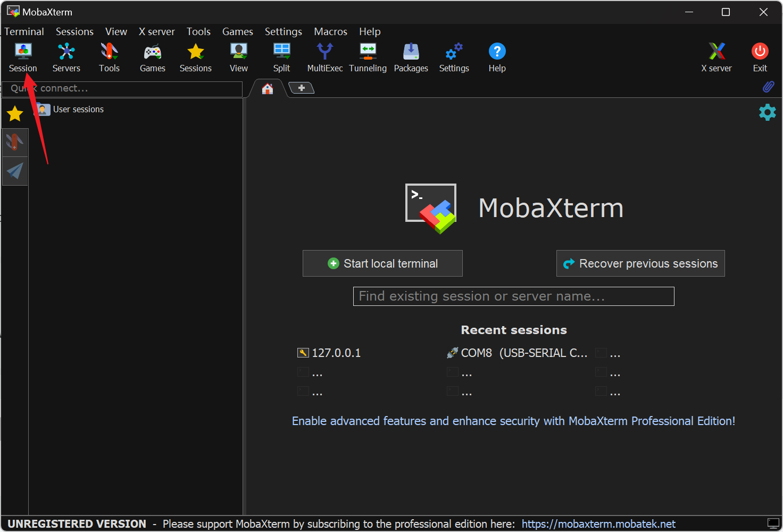Screen dimensions: 783x532
Task: Click the MobaXterm title bar icon
Action: click(x=13, y=11)
